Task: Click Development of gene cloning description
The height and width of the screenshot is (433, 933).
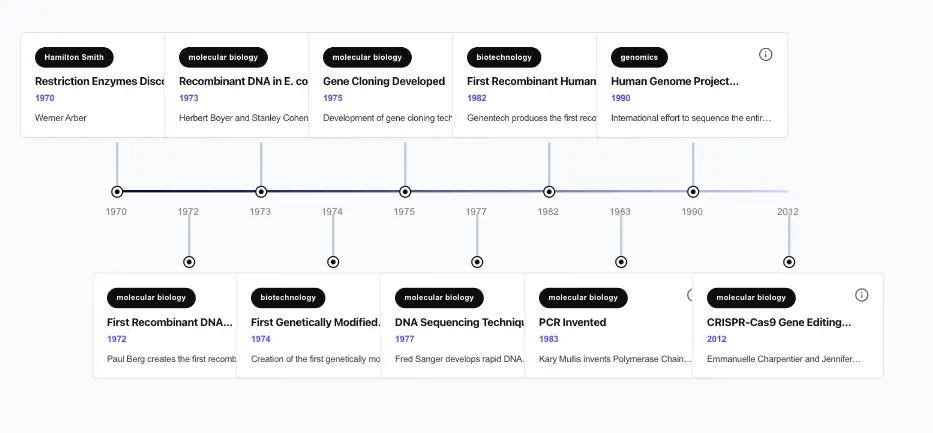Action: tap(387, 118)
